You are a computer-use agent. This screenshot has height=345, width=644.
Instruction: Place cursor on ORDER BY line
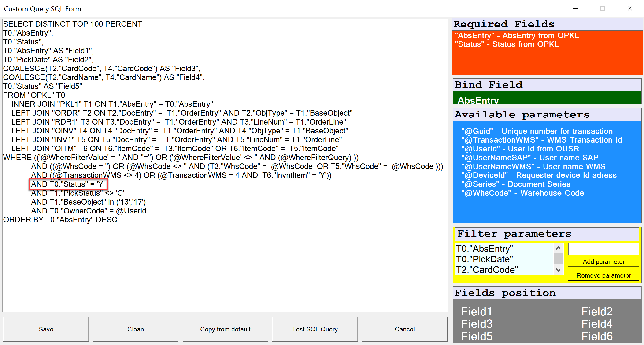point(60,220)
